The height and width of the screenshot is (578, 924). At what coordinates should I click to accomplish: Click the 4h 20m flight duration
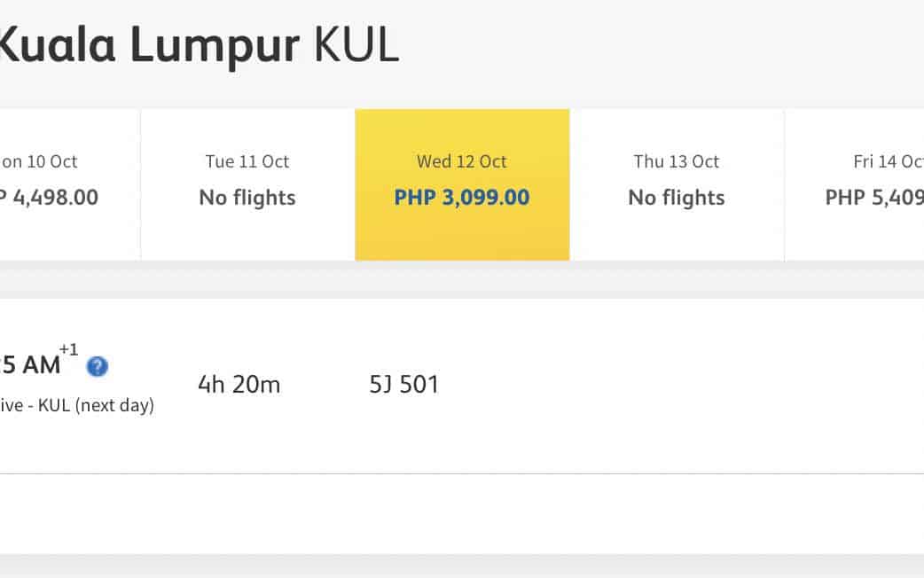click(x=239, y=384)
